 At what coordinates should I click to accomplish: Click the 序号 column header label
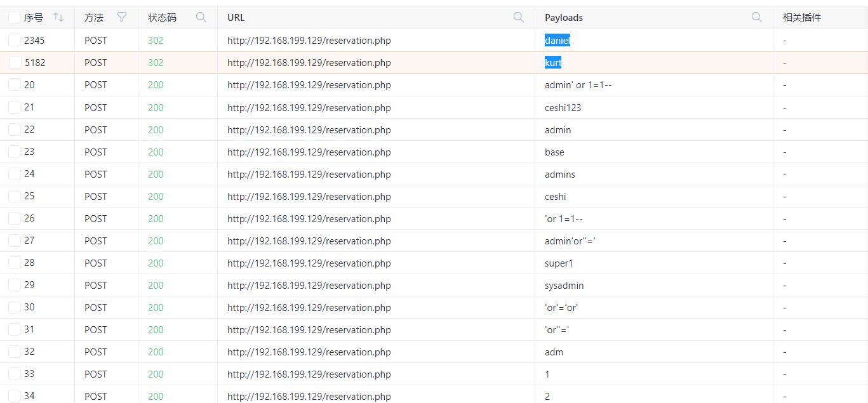tap(34, 18)
